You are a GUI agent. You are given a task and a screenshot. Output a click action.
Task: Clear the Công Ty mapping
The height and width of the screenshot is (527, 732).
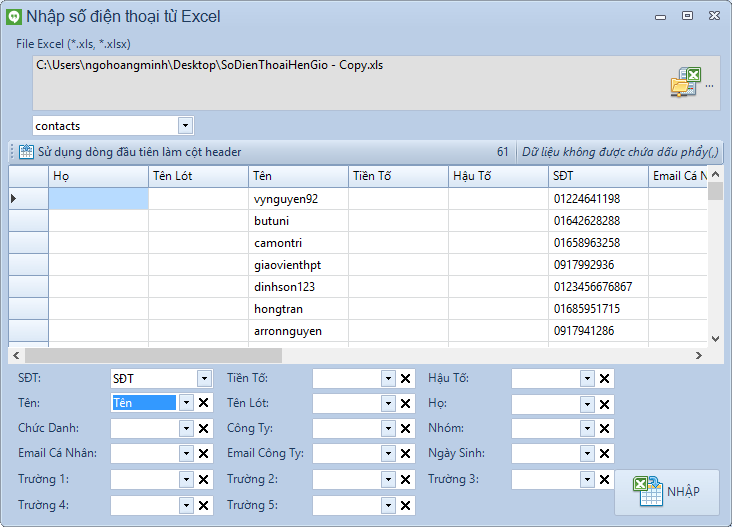click(x=406, y=429)
